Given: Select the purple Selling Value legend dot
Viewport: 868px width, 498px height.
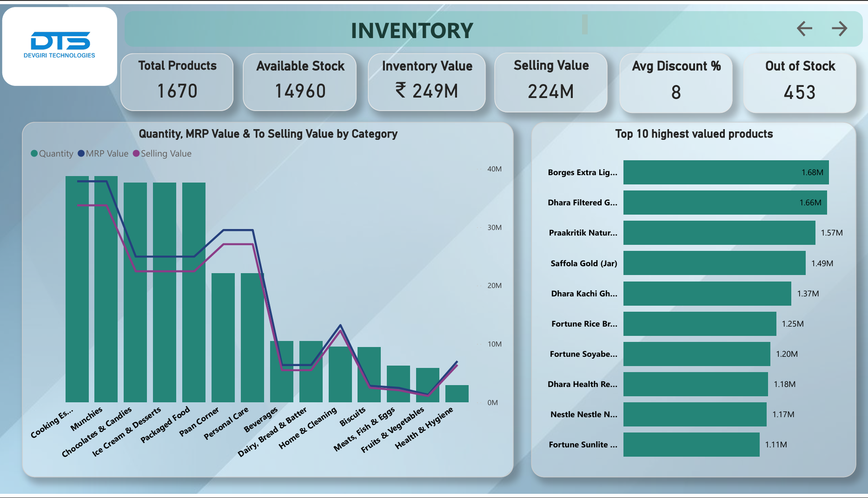Looking at the screenshot, I should pyautogui.click(x=135, y=153).
